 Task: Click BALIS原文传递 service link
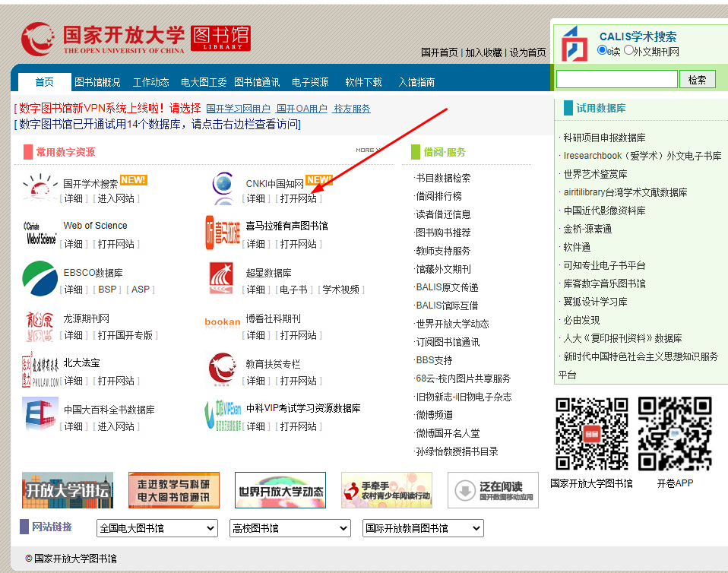(x=447, y=287)
